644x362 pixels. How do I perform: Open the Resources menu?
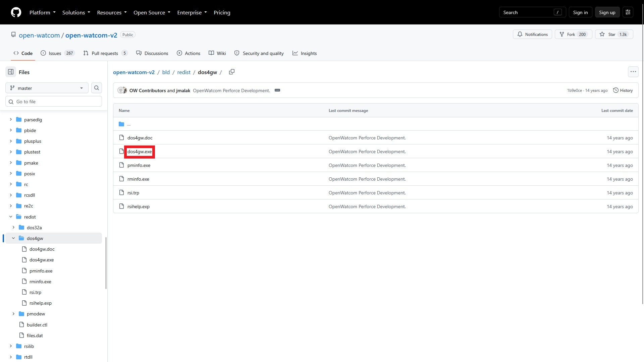[x=112, y=12]
